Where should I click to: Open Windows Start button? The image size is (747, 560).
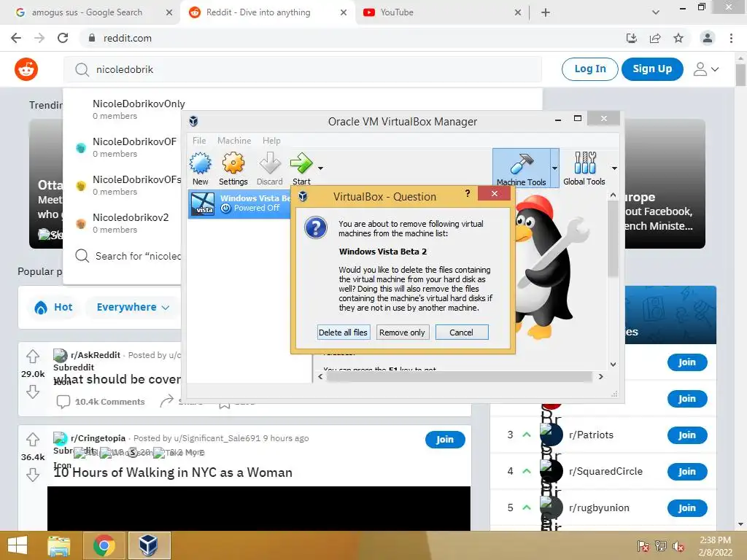click(x=18, y=545)
